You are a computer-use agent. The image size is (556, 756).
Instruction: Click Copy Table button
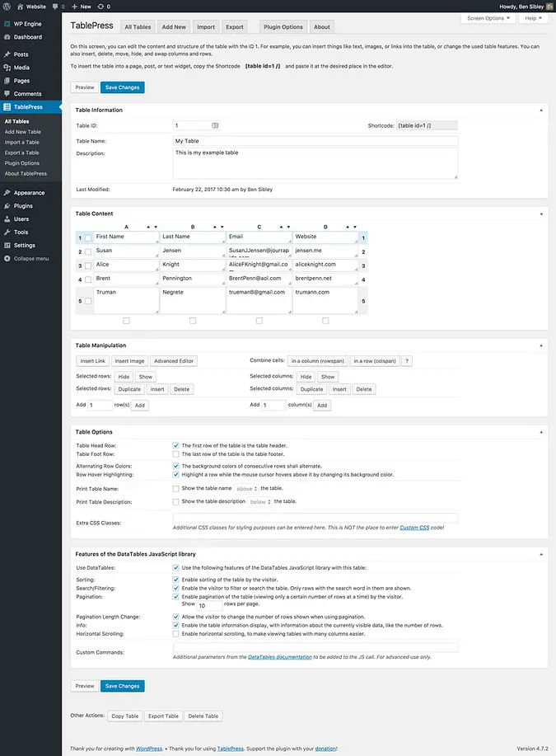click(x=124, y=716)
